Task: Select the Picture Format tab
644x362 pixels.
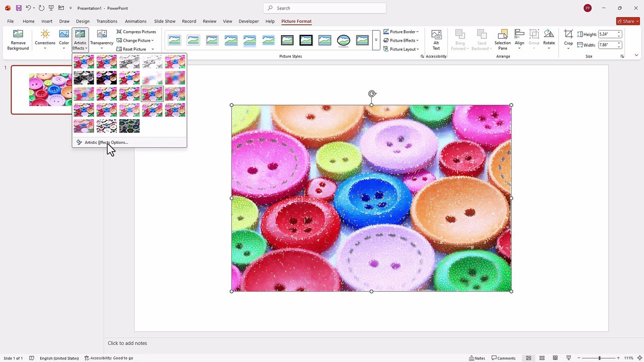Action: [296, 21]
